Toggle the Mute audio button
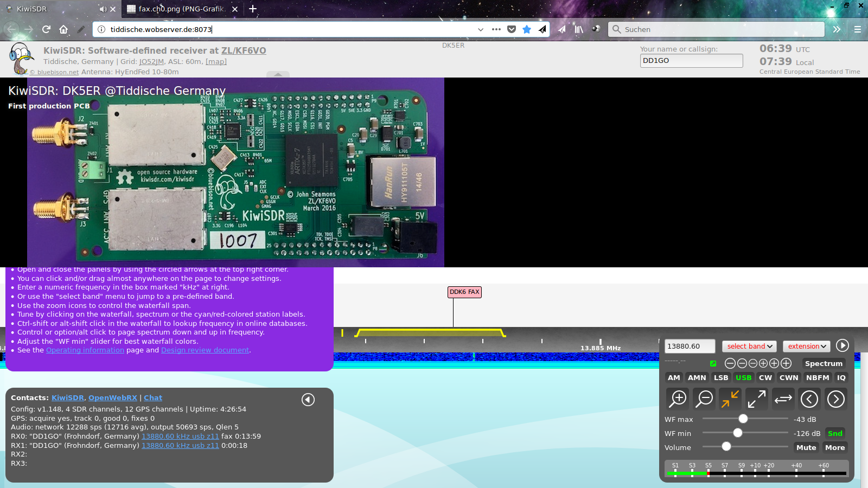The height and width of the screenshot is (488, 868). pyautogui.click(x=806, y=447)
